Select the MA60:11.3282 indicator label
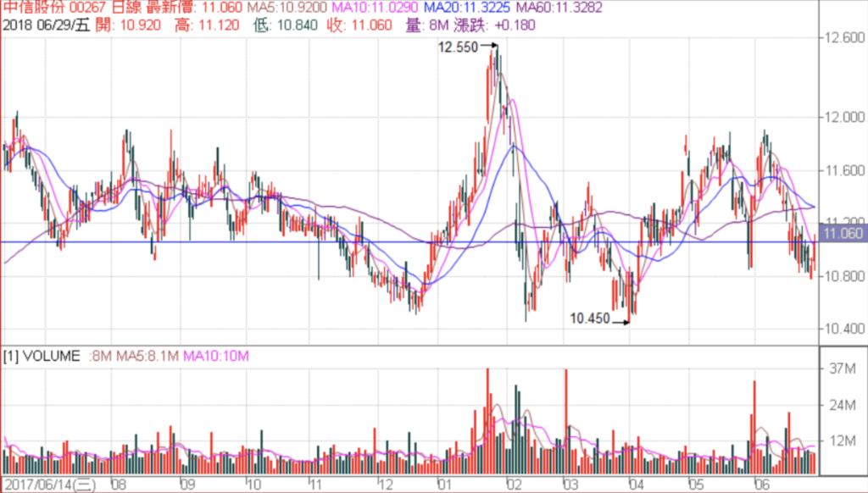The height and width of the screenshot is (493, 868). click(559, 8)
